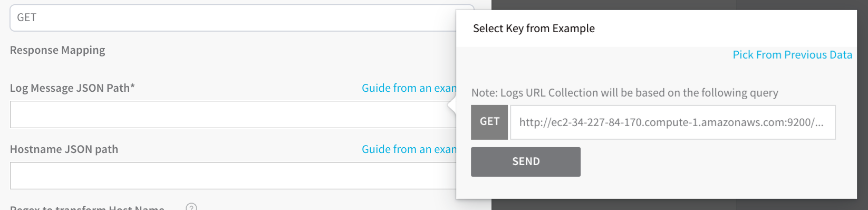Click the truncated ellipsis at end of URL
Image resolution: width=868 pixels, height=210 pixels.
tap(818, 123)
